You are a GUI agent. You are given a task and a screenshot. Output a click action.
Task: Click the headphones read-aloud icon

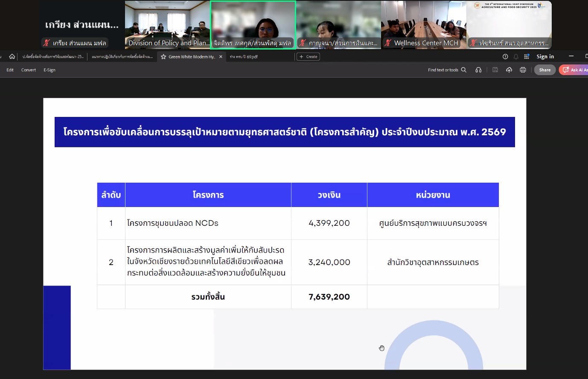[x=478, y=70]
